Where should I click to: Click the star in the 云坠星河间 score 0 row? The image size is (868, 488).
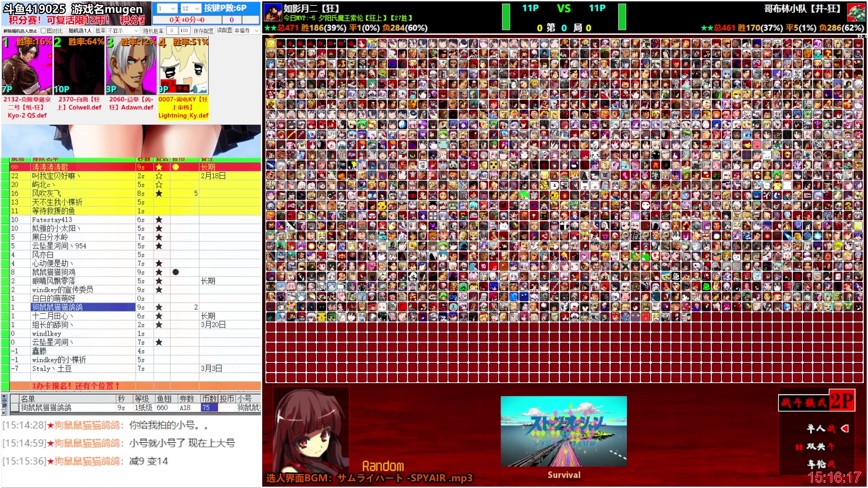[159, 342]
